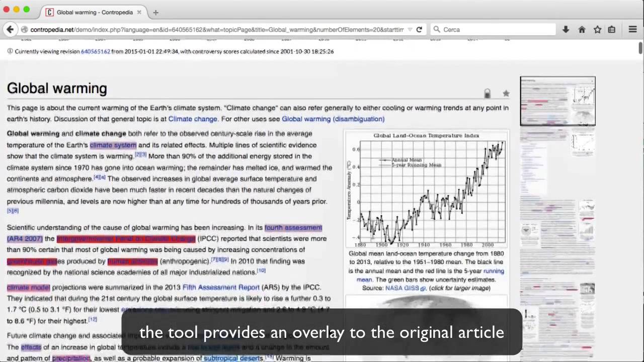Click the minimap viewport overview thumbnail
Screen dimensions: 644x362
[557, 101]
